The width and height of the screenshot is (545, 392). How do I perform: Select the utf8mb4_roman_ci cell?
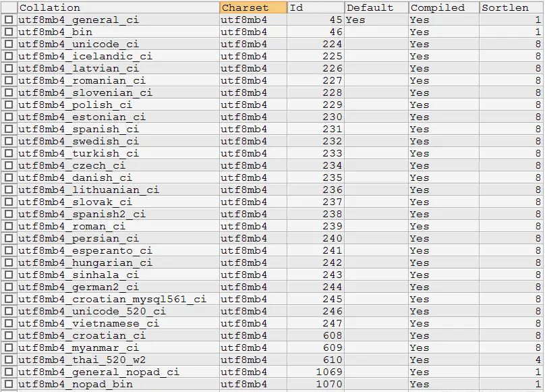coord(119,226)
